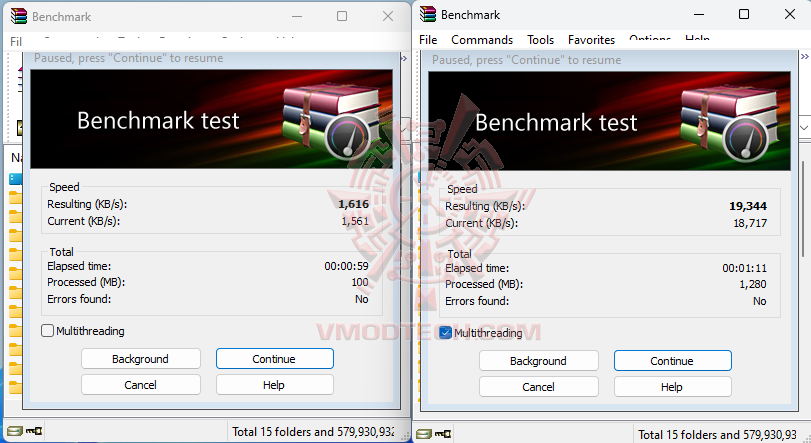Image resolution: width=811 pixels, height=443 pixels.
Task: Click elapsed time 00:00:59
Action: pyautogui.click(x=347, y=266)
